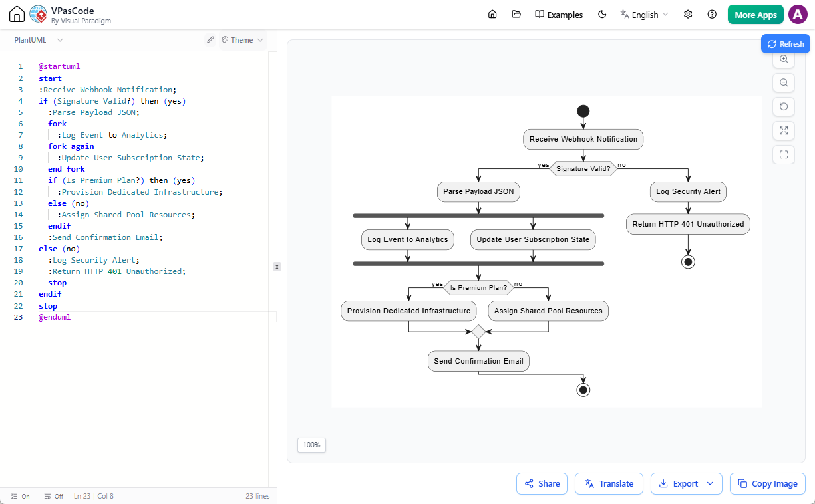Open the folder icon to load files
This screenshot has height=504, width=815.
click(516, 15)
